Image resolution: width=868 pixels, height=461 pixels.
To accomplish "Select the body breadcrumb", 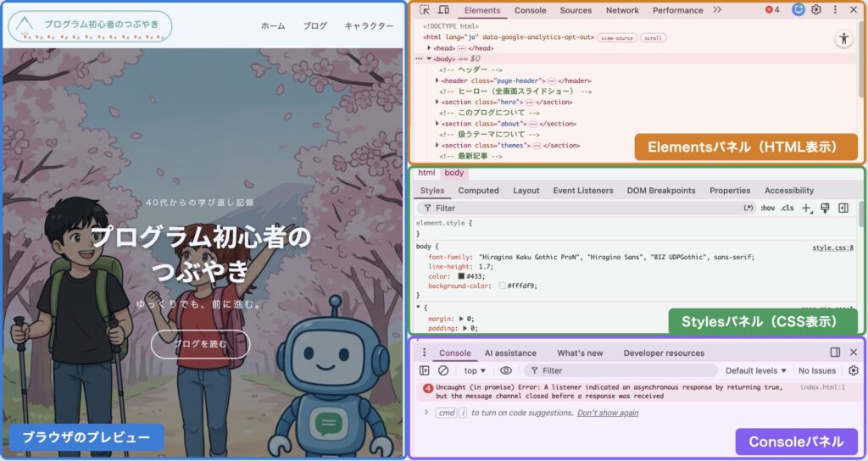I will pos(454,173).
